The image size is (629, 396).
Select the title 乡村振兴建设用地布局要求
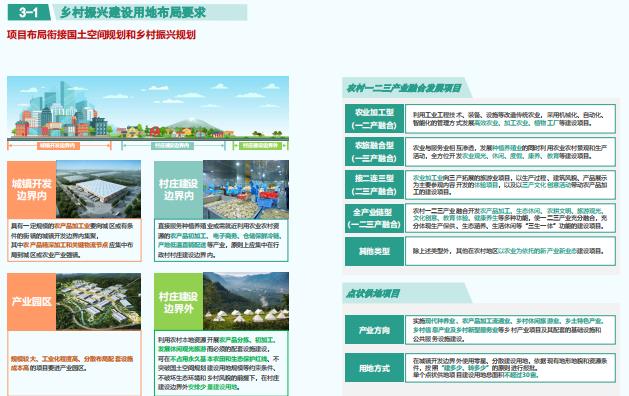pyautogui.click(x=133, y=12)
